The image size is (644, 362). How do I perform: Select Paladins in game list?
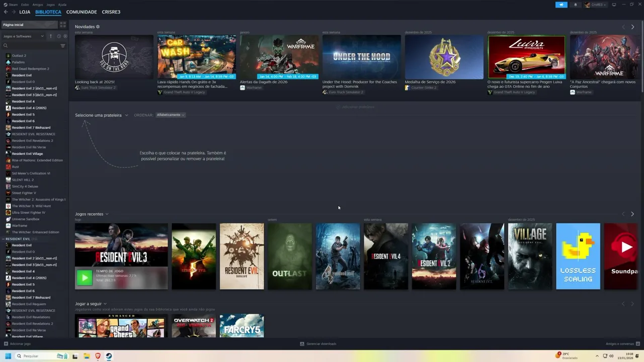[18, 62]
